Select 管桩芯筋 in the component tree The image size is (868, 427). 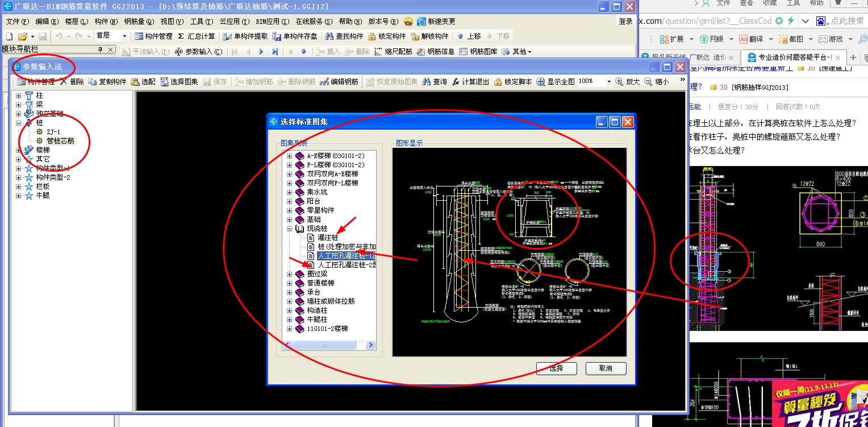click(60, 141)
